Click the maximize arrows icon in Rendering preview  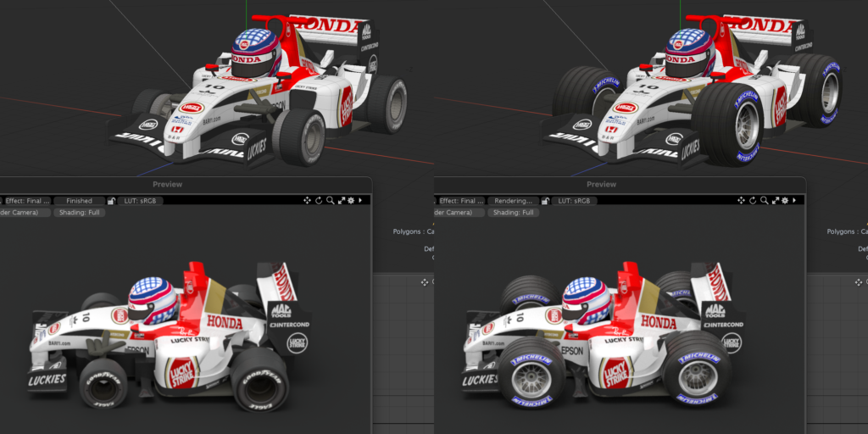click(x=775, y=200)
